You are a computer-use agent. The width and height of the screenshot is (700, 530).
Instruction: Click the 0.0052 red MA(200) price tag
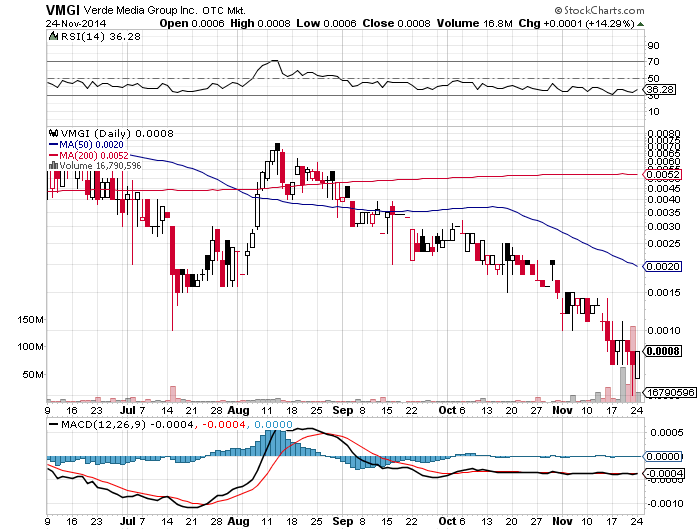click(662, 175)
